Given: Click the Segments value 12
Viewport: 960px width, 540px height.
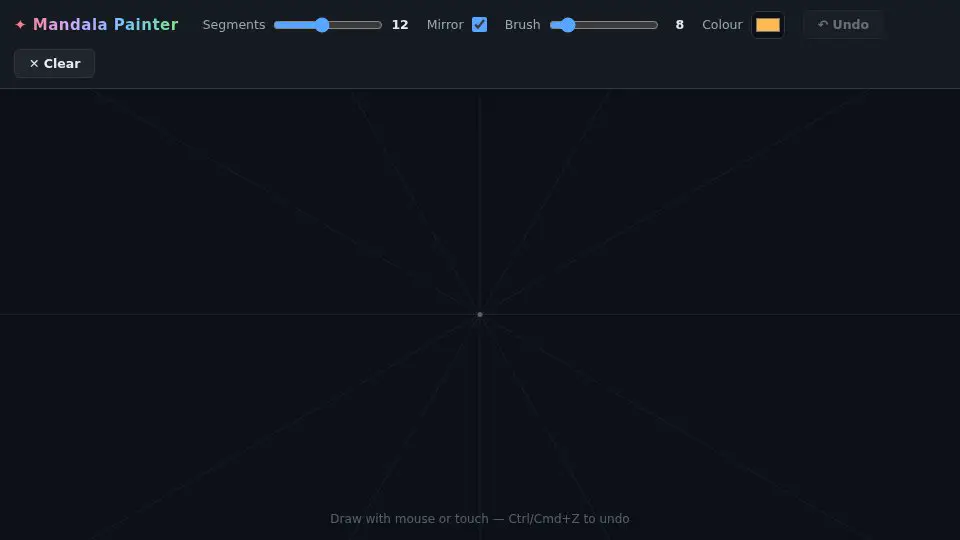Looking at the screenshot, I should (400, 25).
